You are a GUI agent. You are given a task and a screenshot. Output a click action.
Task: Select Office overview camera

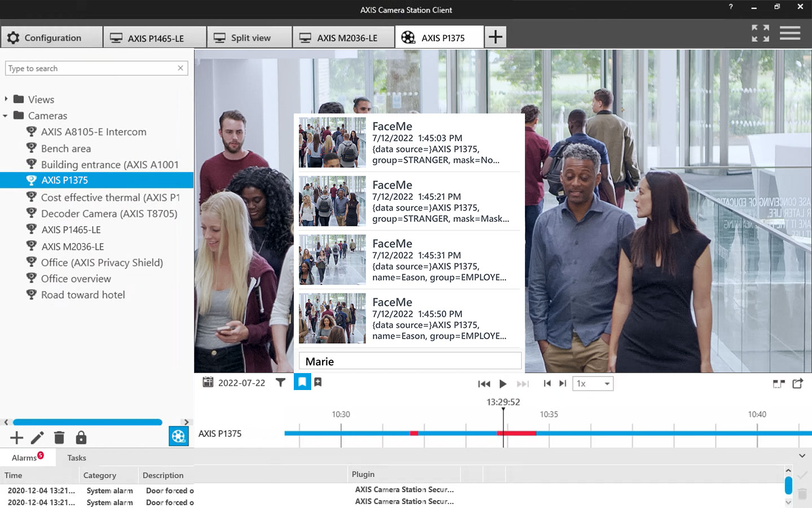pos(76,279)
